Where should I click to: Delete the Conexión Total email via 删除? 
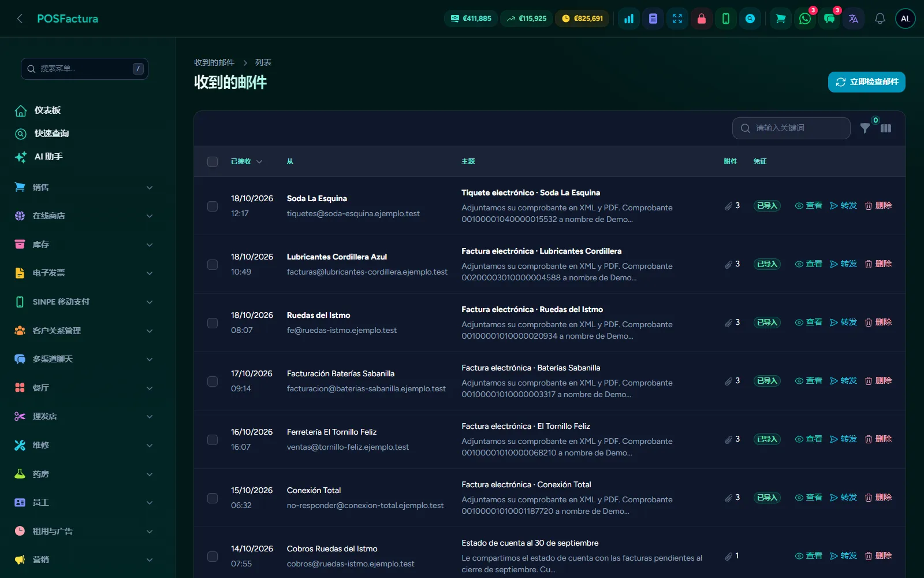point(878,498)
